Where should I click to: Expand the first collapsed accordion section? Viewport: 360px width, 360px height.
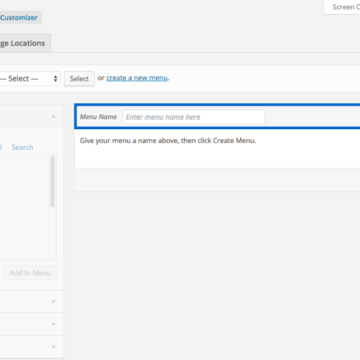53,302
